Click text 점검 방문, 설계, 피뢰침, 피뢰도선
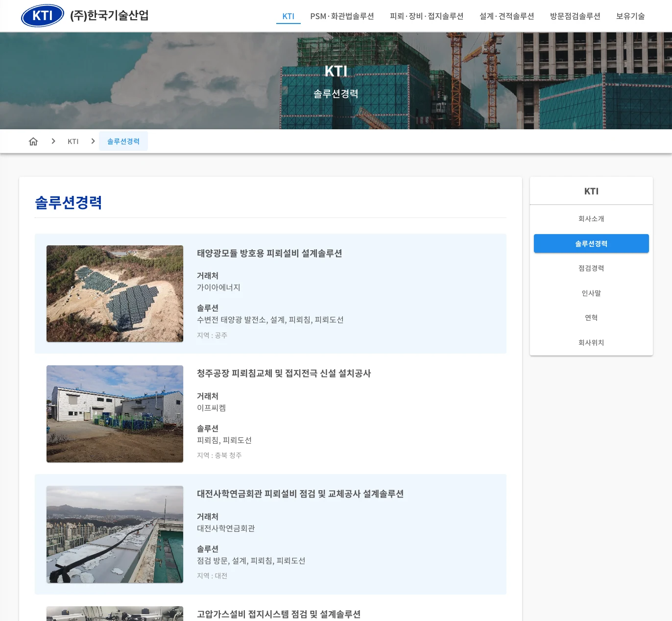Viewport: 672px width, 621px height. [251, 561]
